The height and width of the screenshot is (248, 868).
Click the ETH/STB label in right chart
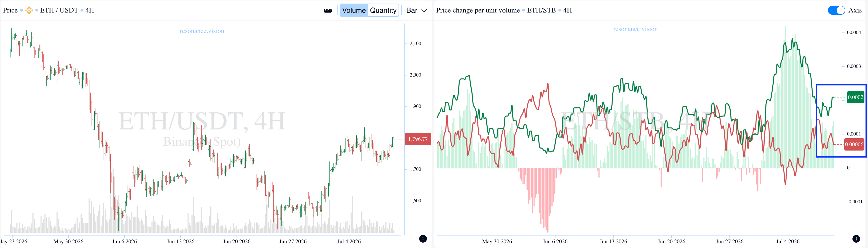[x=541, y=10]
